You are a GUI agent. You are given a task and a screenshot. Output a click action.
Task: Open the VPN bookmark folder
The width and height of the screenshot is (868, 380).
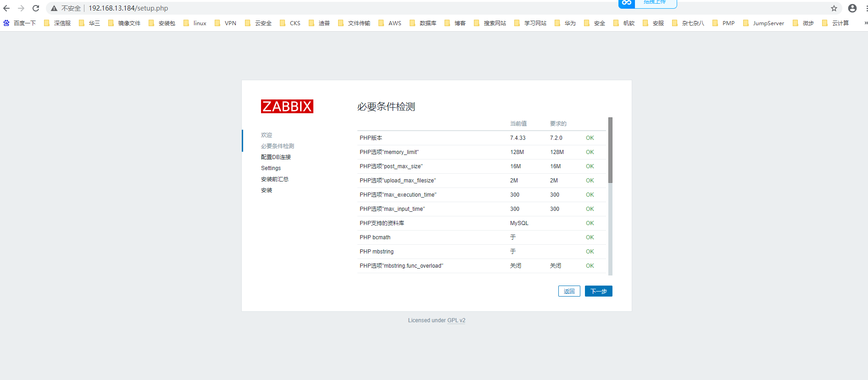click(226, 23)
